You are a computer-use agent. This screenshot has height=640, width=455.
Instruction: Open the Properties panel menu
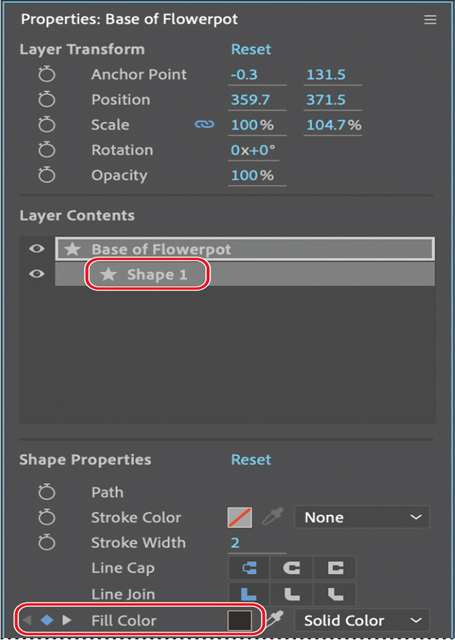point(430,20)
